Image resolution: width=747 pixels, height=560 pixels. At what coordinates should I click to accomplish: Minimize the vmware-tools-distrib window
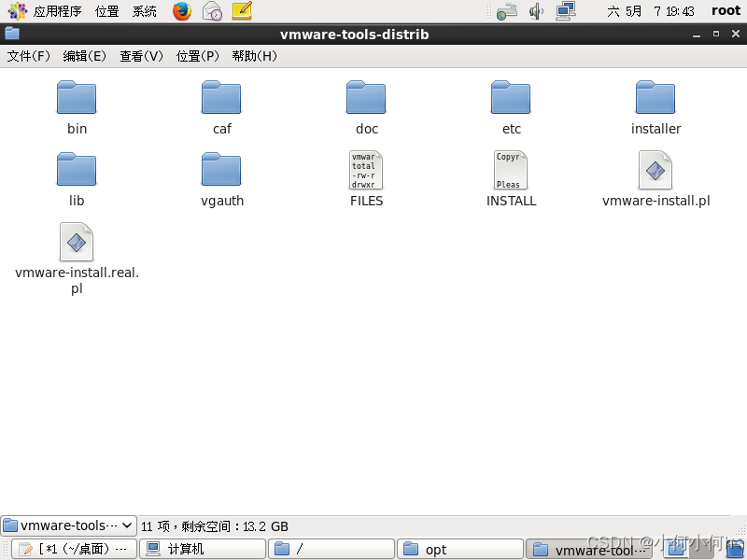pyautogui.click(x=697, y=35)
